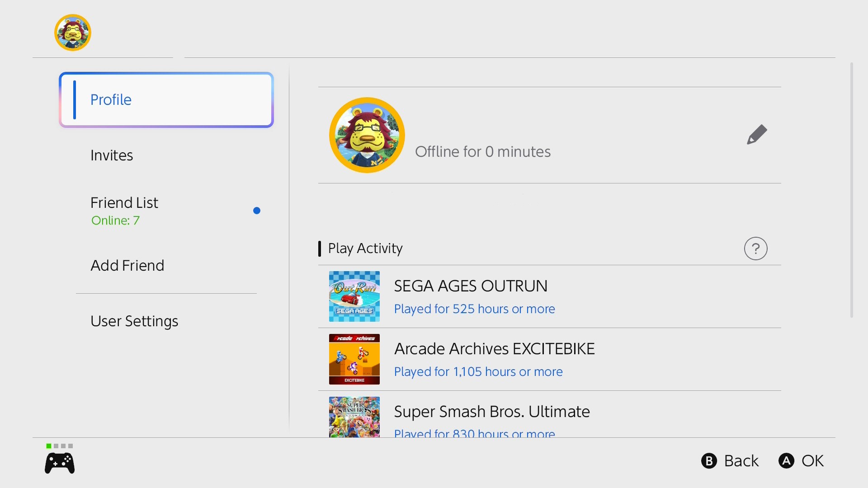The height and width of the screenshot is (488, 868).
Task: Click the controller icon in the bottom bar
Action: tap(60, 464)
